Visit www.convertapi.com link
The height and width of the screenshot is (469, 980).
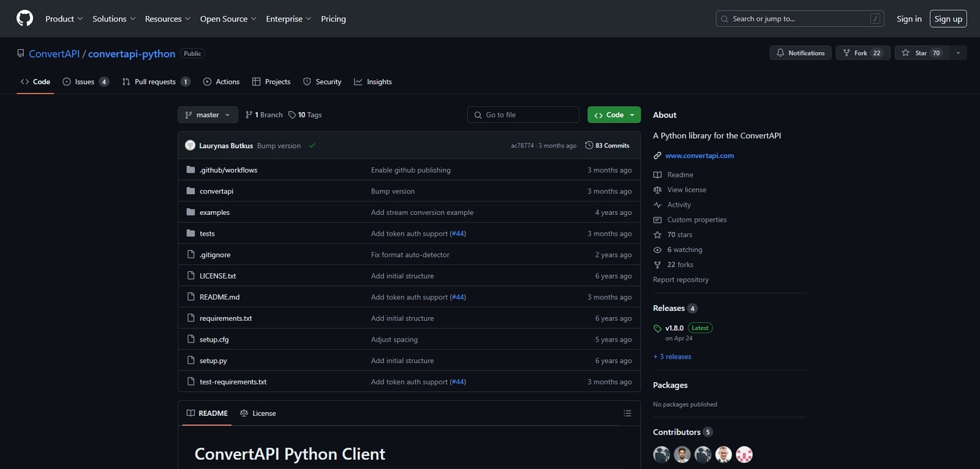coord(699,156)
